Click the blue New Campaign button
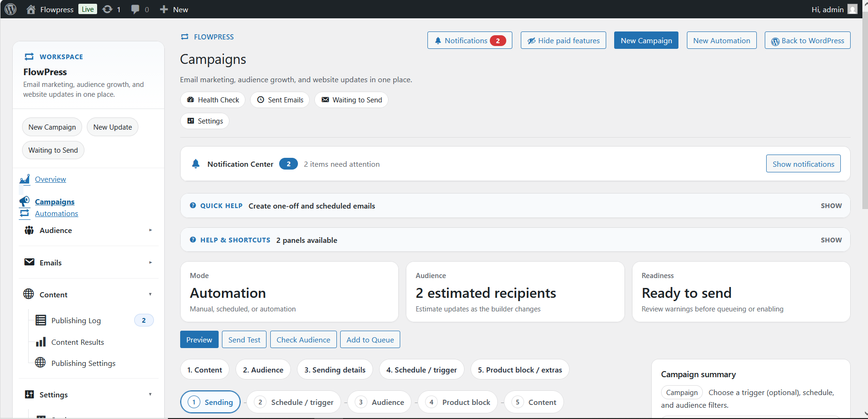 point(646,40)
